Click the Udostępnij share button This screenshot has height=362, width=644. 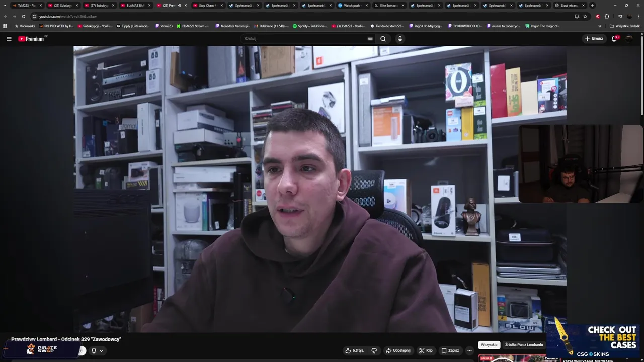(397, 350)
